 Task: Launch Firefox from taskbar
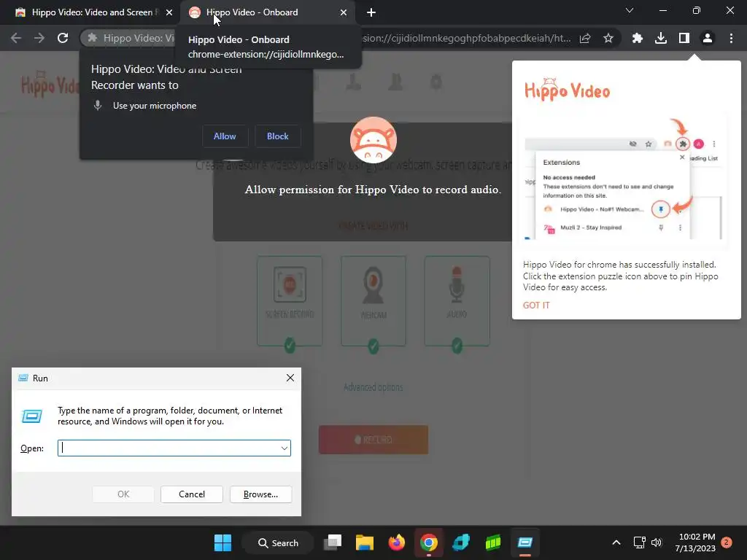coord(396,542)
